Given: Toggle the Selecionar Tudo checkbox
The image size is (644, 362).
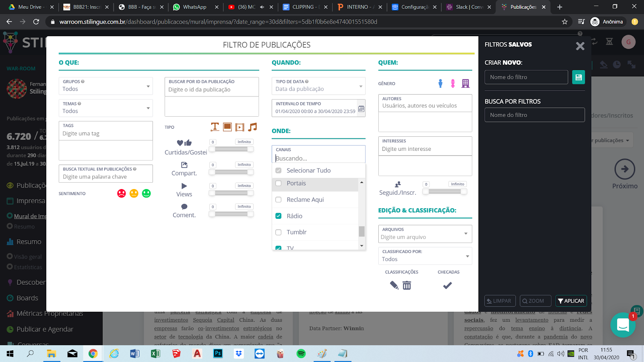Looking at the screenshot, I should coord(278,171).
